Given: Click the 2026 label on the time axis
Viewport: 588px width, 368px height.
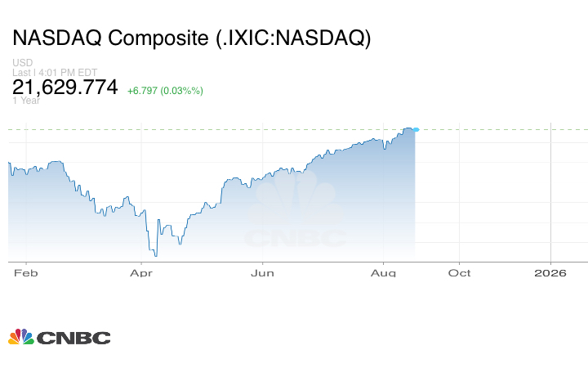Looking at the screenshot, I should click(x=551, y=273).
